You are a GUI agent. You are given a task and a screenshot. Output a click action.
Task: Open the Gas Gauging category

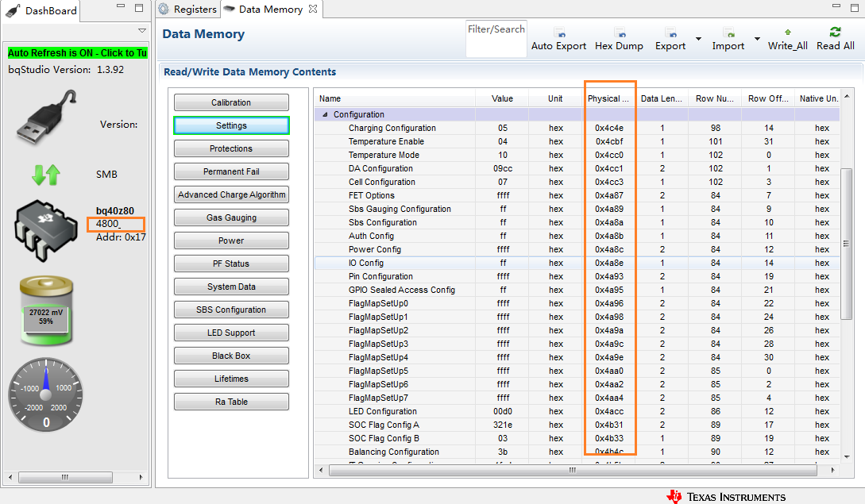231,217
